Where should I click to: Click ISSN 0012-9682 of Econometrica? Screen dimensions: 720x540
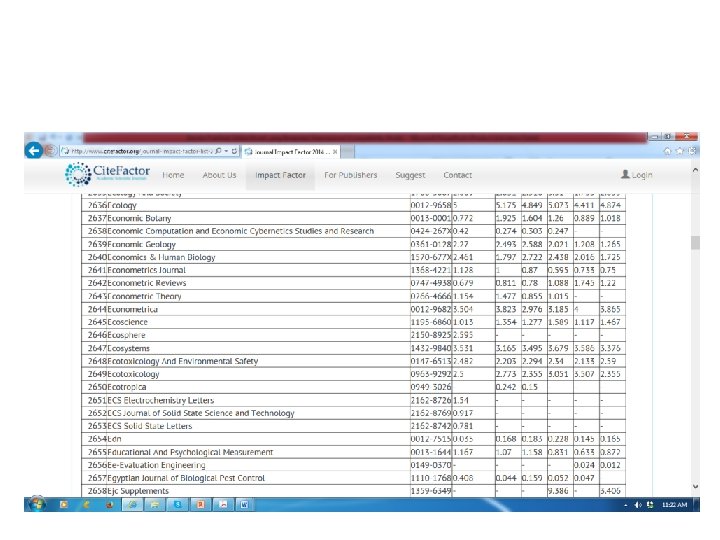431,309
